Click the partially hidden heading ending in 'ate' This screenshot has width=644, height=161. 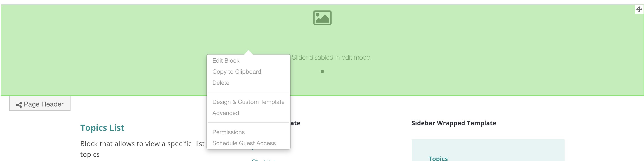[x=295, y=123]
